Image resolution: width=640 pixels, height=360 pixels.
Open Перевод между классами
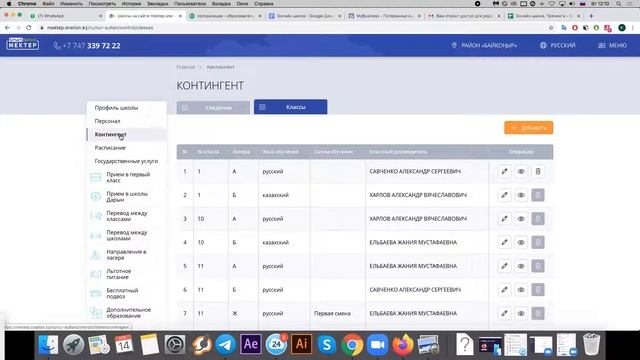pos(127,216)
